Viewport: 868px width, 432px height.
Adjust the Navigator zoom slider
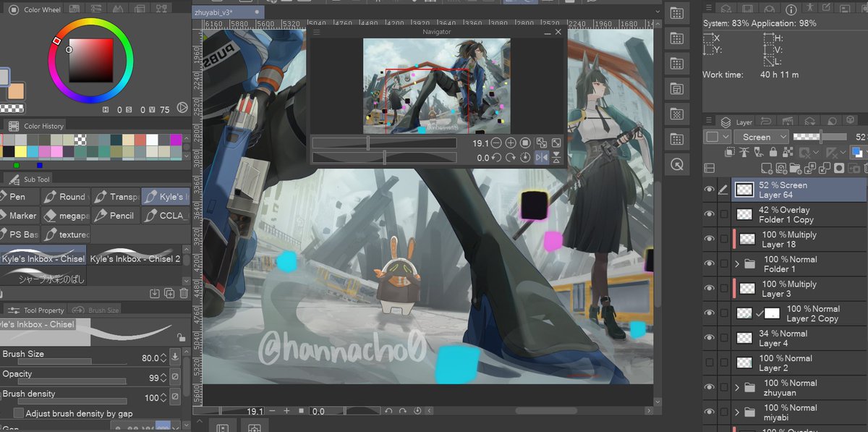click(x=384, y=143)
